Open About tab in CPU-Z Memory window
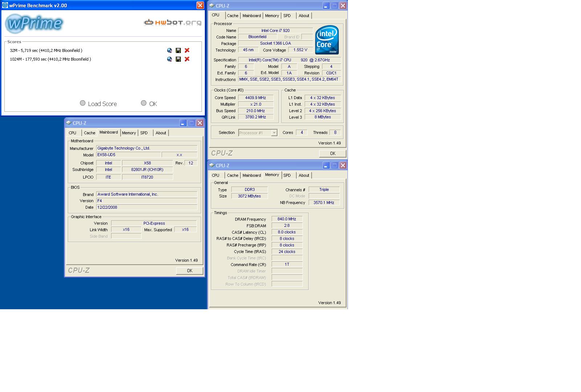The height and width of the screenshot is (392, 581). (304, 175)
